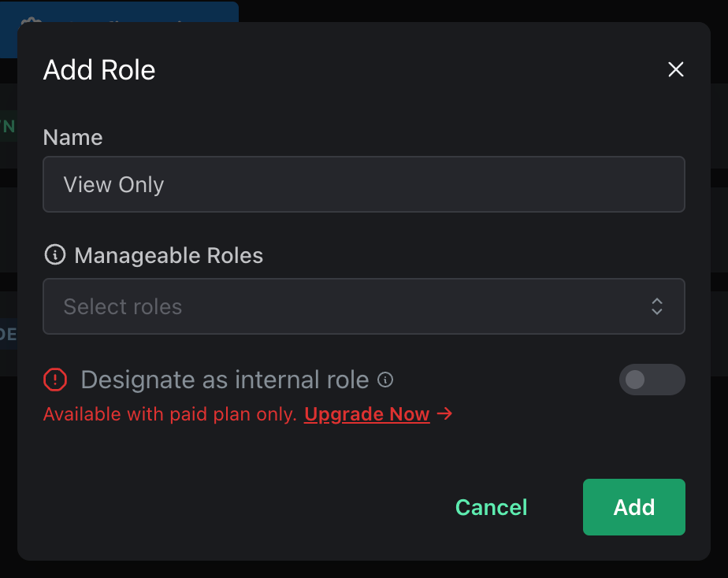Enable the Designate as internal role switch
Viewport: 728px width, 578px height.
tap(652, 380)
